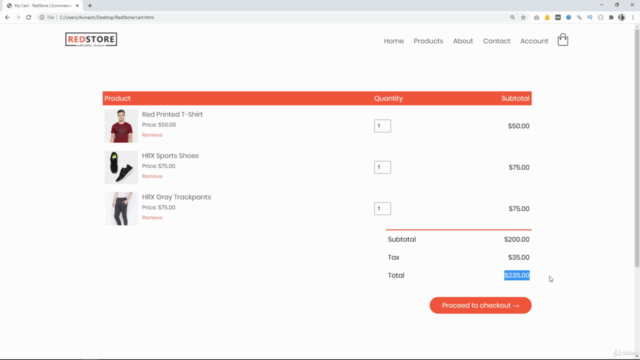The width and height of the screenshot is (640, 360).
Task: Click the Tax amount $35.00
Action: pos(519,258)
